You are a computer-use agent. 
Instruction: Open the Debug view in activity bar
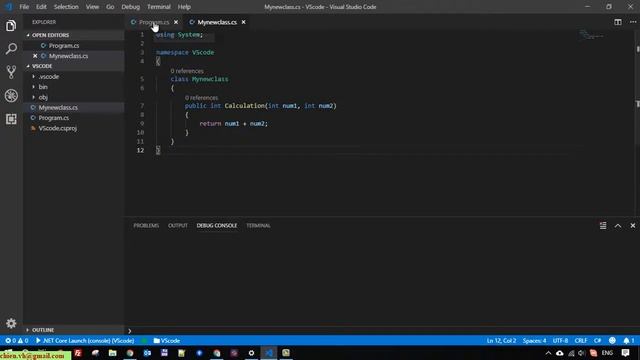11,96
